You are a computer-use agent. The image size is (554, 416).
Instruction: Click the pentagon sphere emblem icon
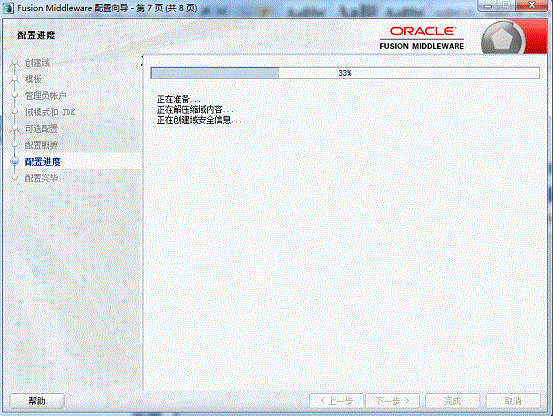[x=502, y=38]
